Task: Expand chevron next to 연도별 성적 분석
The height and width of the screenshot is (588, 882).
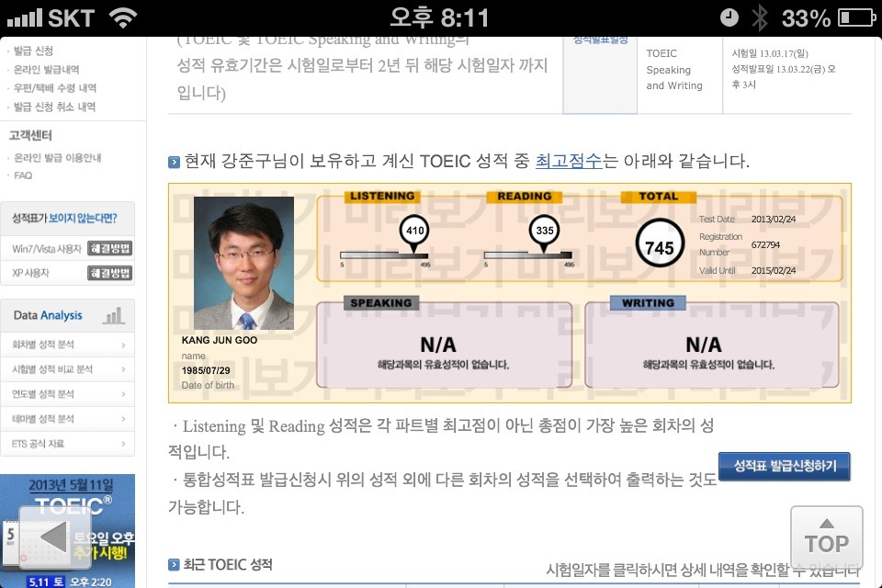Action: [123, 394]
